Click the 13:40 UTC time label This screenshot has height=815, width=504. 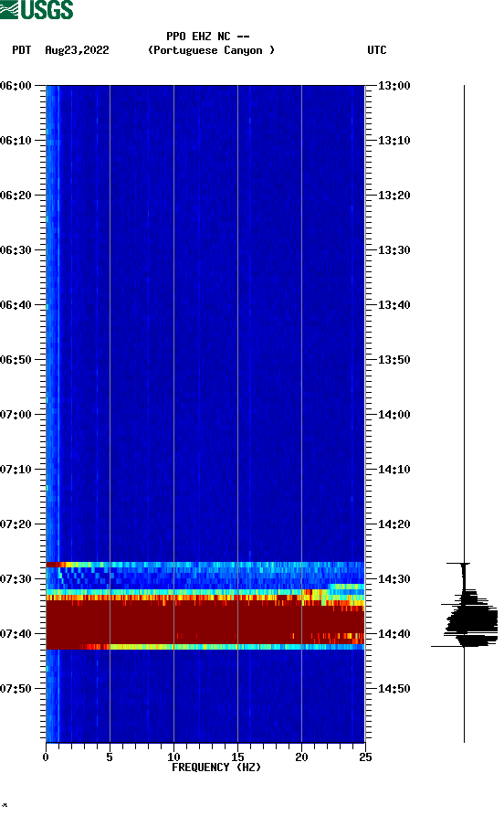[394, 305]
